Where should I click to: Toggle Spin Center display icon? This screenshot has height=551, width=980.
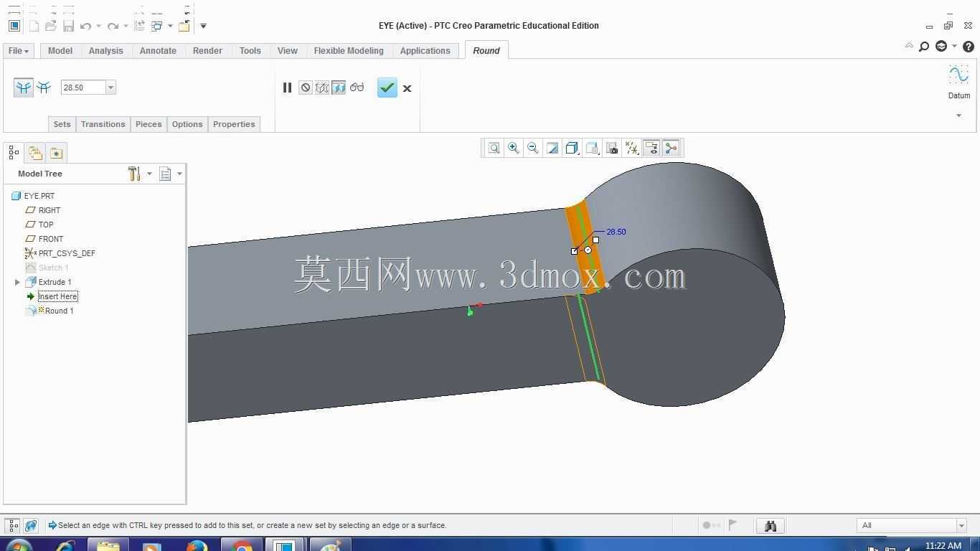click(672, 148)
